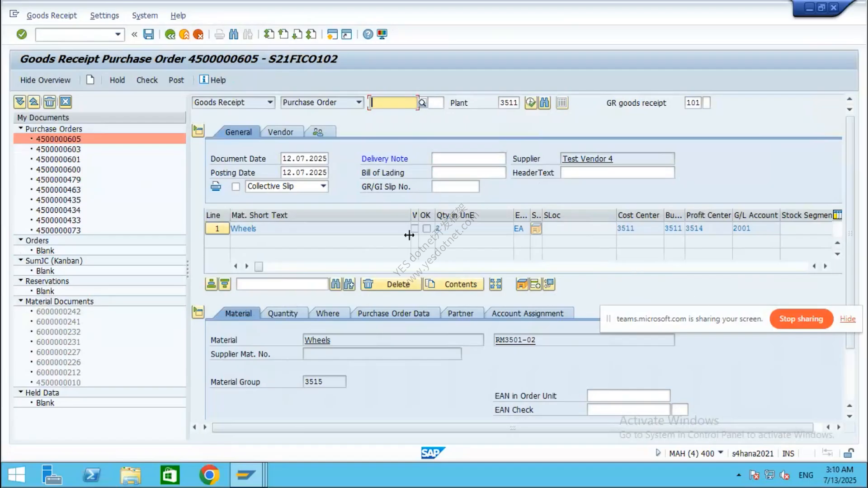Click the blue Help question mark icon
This screenshot has height=488, width=868.
coord(368,34)
